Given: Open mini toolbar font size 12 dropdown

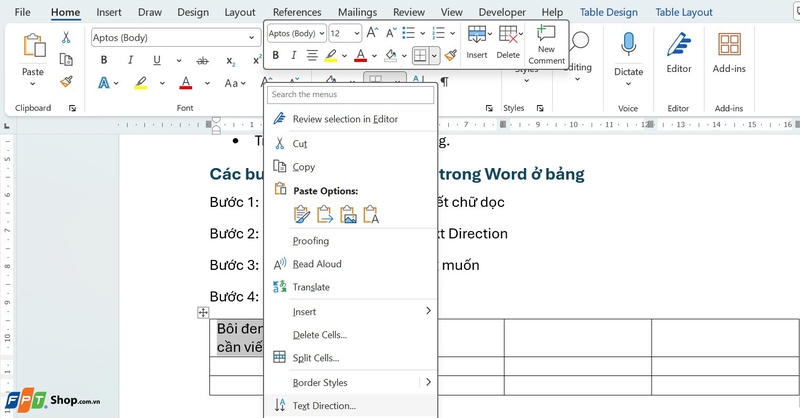Looking at the screenshot, I should pyautogui.click(x=357, y=34).
